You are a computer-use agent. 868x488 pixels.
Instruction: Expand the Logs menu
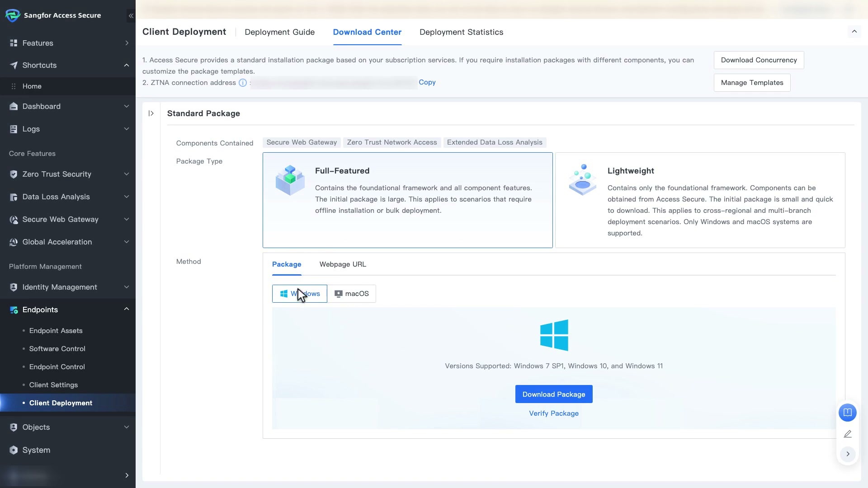click(127, 129)
